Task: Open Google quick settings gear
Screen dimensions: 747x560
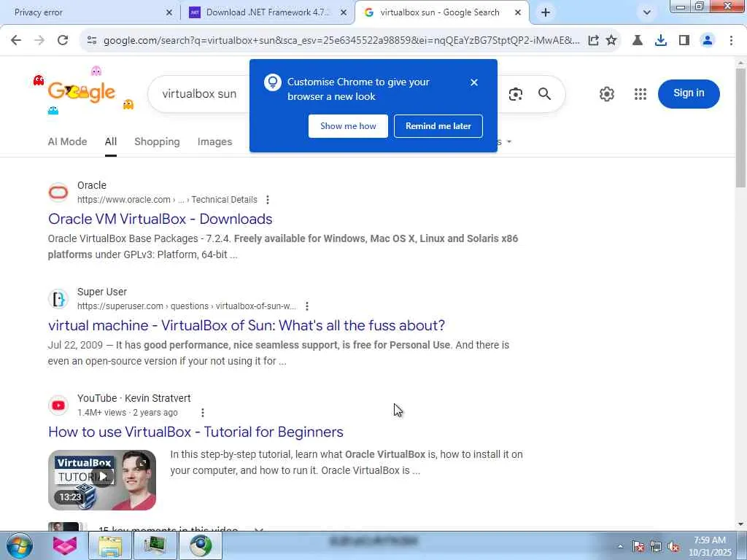Action: coord(606,94)
